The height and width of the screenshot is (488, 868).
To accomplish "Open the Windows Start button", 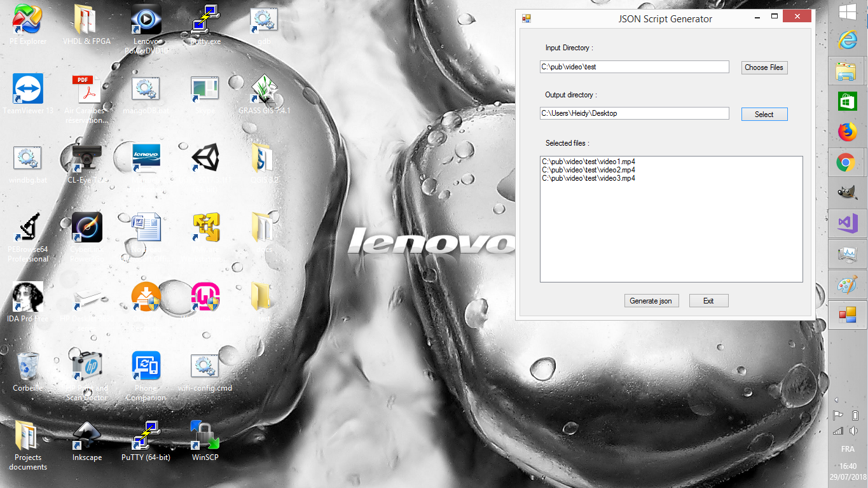I will click(x=847, y=11).
